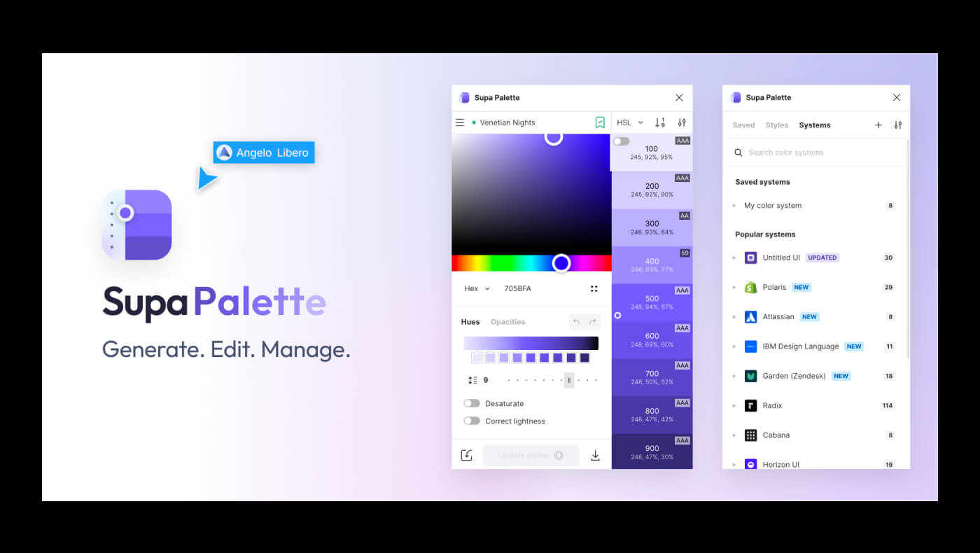The width and height of the screenshot is (980, 553).
Task: Open settings sliders icon in Systems panel
Action: tap(897, 125)
